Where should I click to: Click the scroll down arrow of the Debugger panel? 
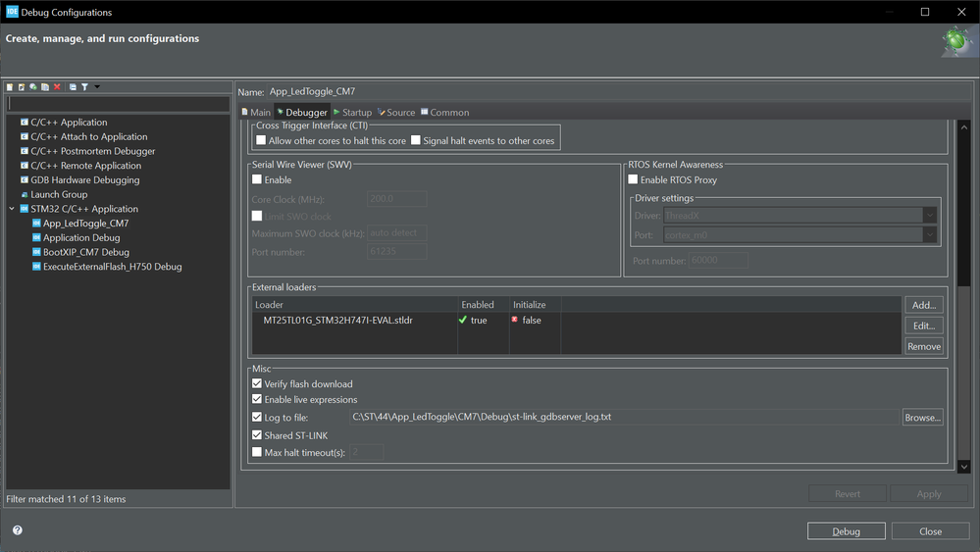pyautogui.click(x=963, y=467)
